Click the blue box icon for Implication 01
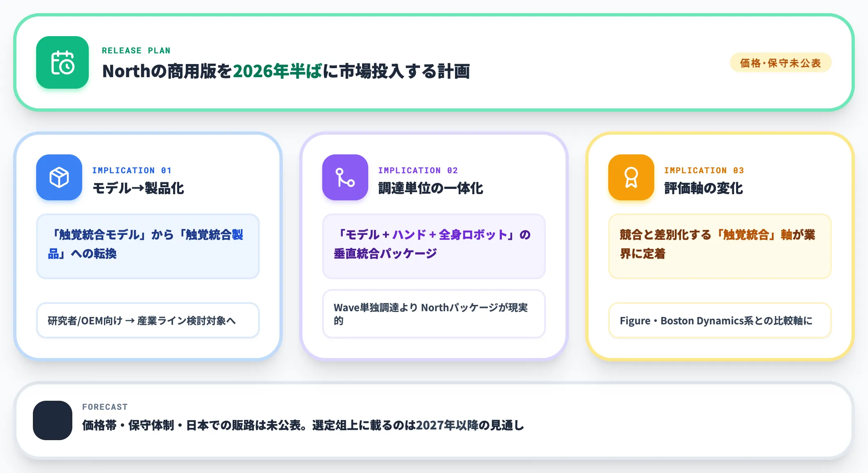 click(59, 177)
